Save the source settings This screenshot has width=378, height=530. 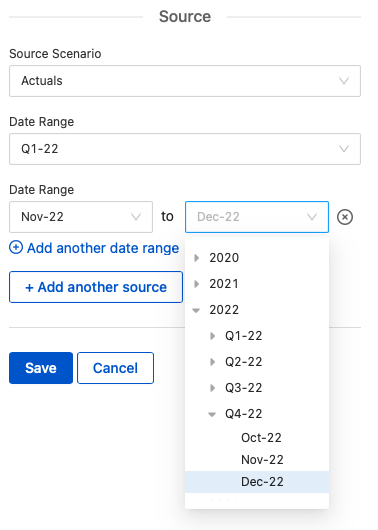41,368
